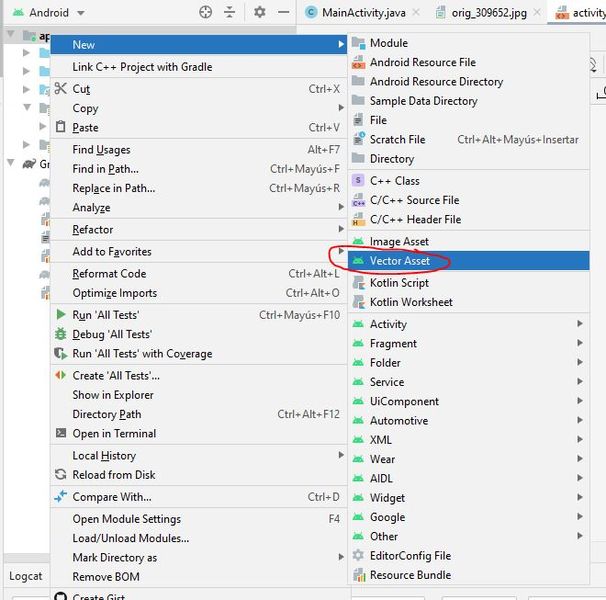
Task: Expand the Activity submenu arrow
Action: (x=580, y=324)
